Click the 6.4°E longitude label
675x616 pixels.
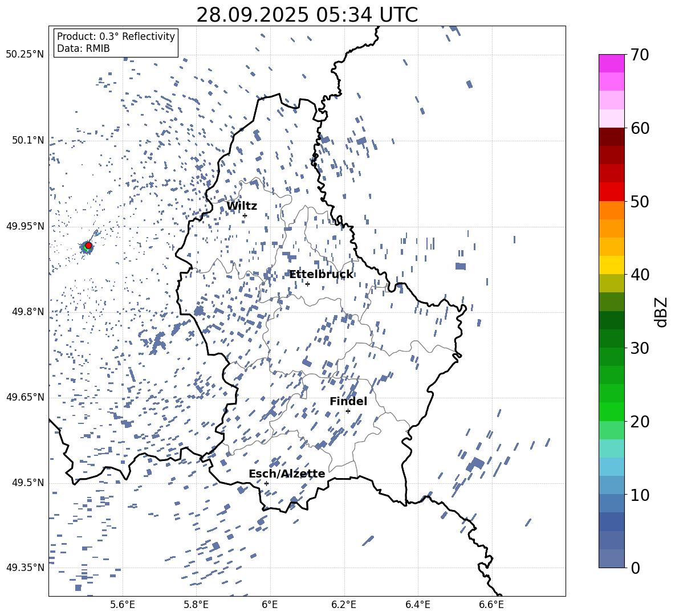[x=417, y=605]
